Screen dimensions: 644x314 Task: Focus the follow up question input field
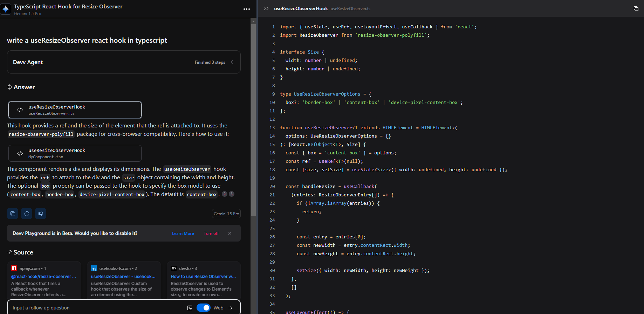pos(95,308)
